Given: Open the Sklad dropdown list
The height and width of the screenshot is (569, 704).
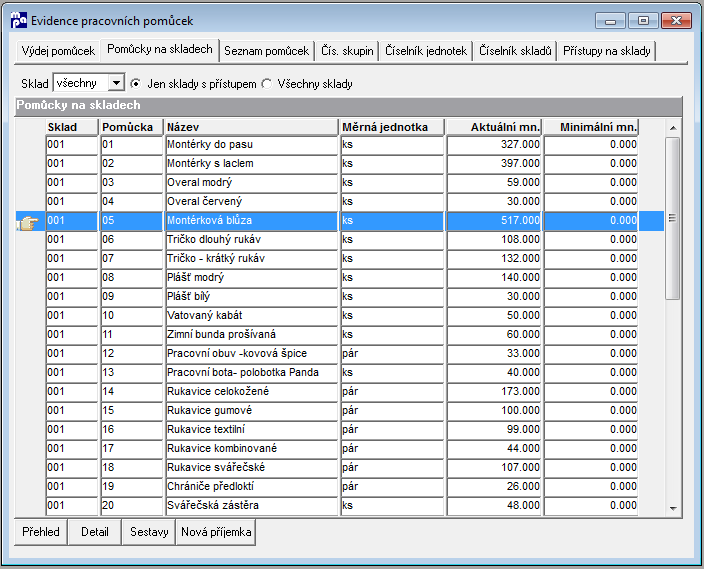Looking at the screenshot, I should point(116,83).
